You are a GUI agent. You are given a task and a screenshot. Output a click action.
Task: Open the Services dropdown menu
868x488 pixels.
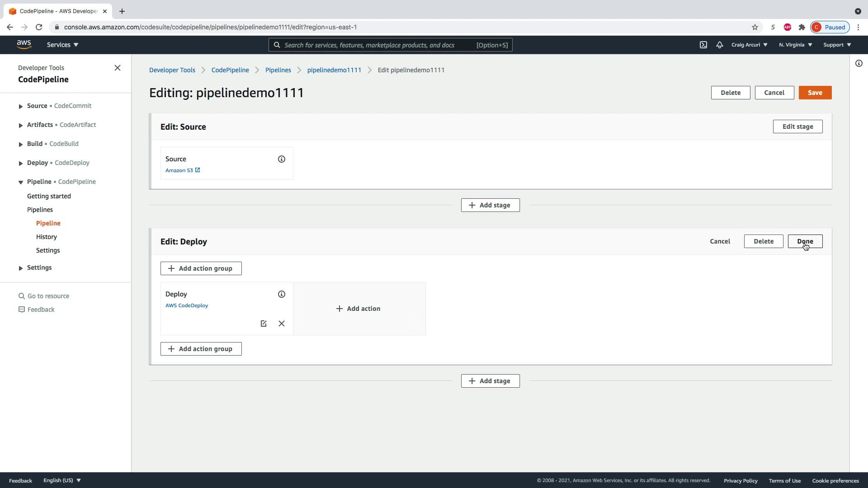tap(62, 45)
